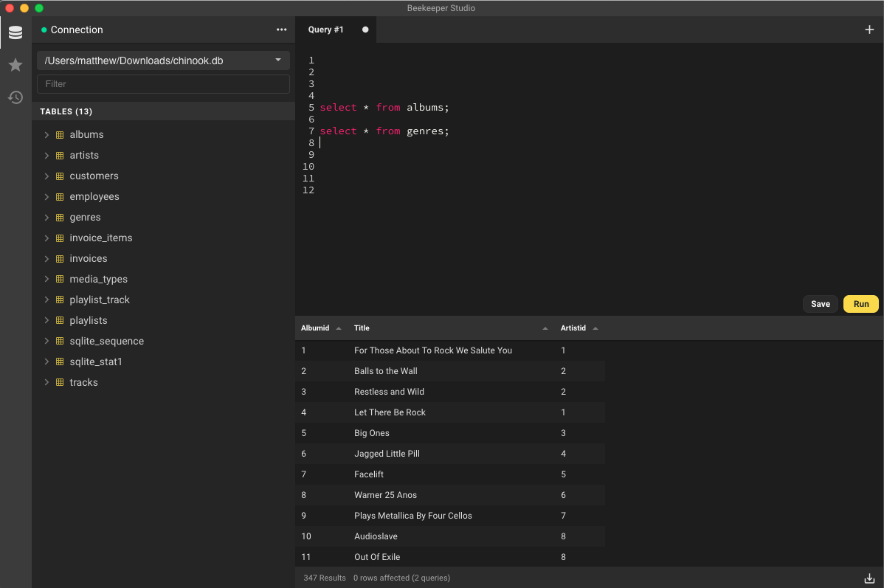Click the sqlite_stat1 table grid icon
The height and width of the screenshot is (588, 884).
click(60, 362)
